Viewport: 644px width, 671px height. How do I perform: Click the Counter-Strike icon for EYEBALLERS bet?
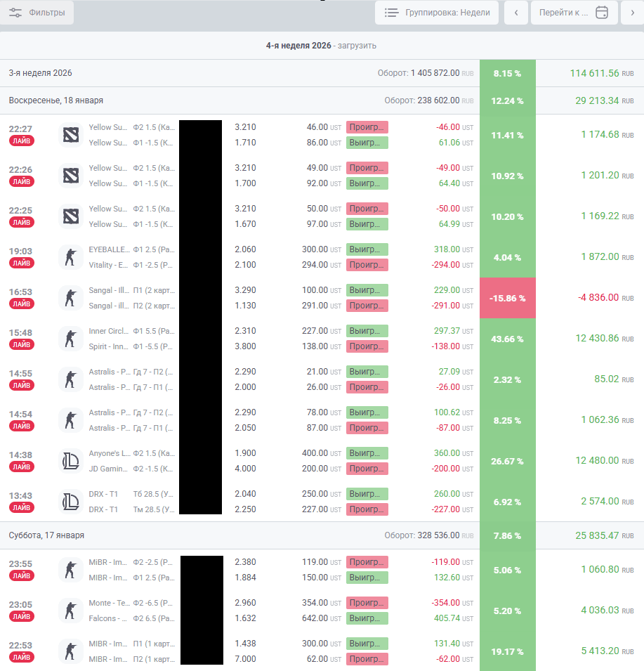coord(70,256)
